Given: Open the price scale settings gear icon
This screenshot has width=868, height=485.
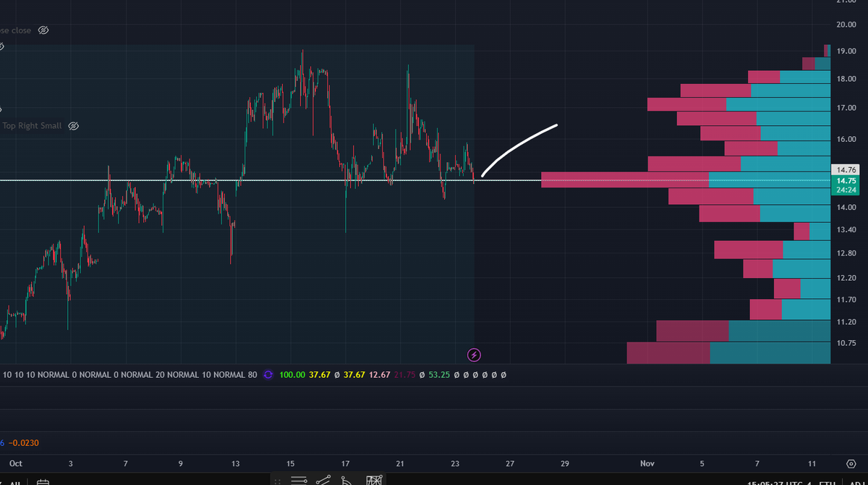Looking at the screenshot, I should (851, 463).
